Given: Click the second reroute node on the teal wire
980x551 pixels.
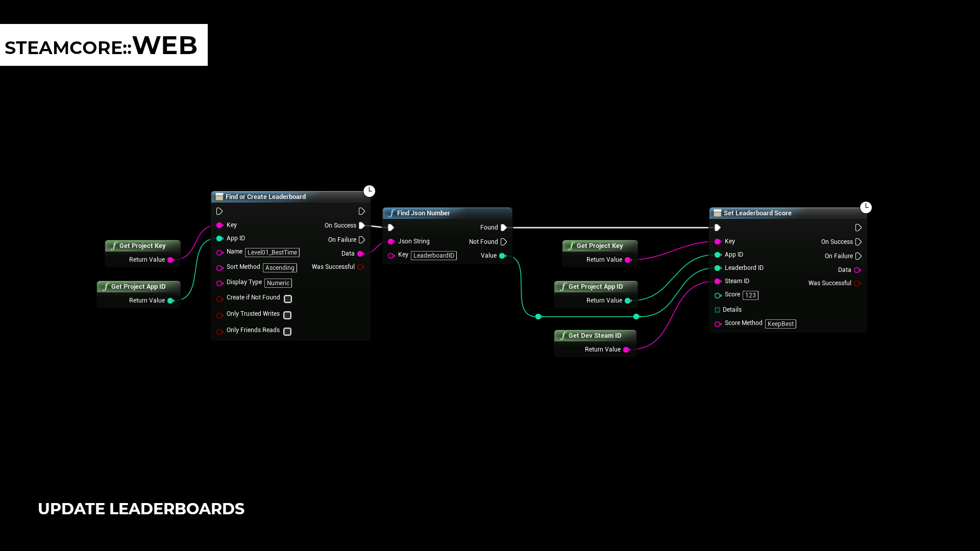Looking at the screenshot, I should coord(636,317).
